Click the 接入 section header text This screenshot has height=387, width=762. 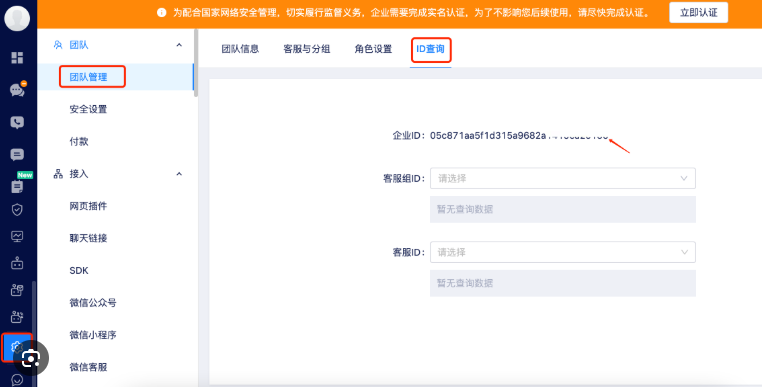(x=79, y=174)
